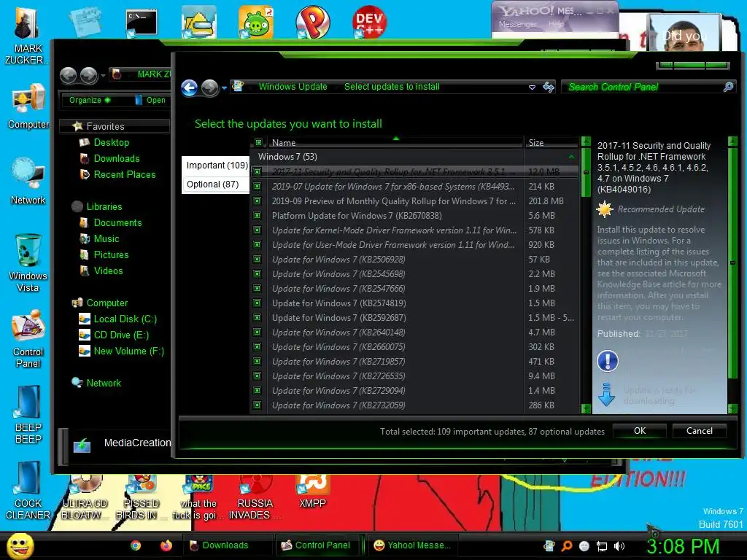Click the orange magnifier tray icon
The image size is (747, 560).
coord(566,545)
